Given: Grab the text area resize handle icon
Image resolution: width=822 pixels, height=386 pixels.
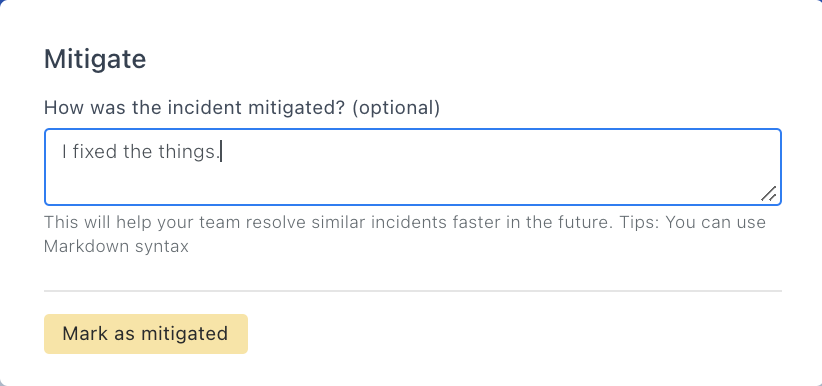Looking at the screenshot, I should point(769,194).
